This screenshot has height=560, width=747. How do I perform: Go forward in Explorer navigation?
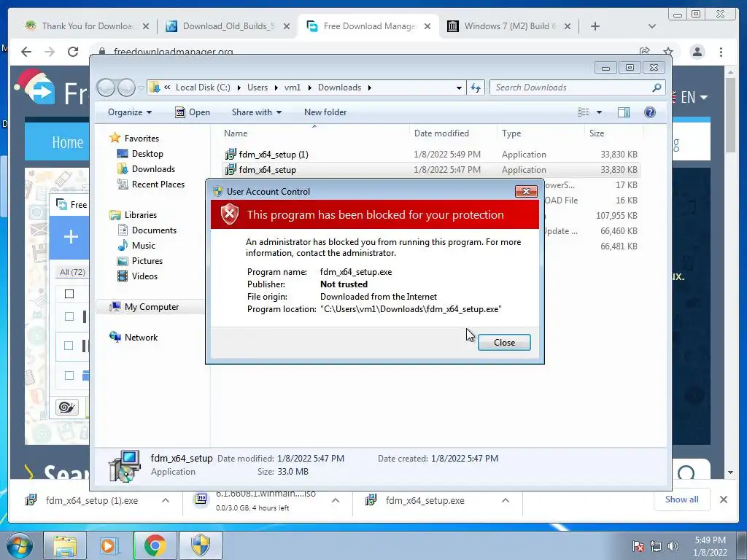(x=126, y=87)
